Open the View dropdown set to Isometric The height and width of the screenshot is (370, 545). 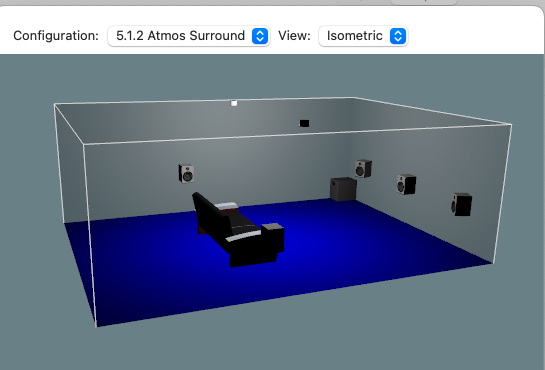pos(363,36)
